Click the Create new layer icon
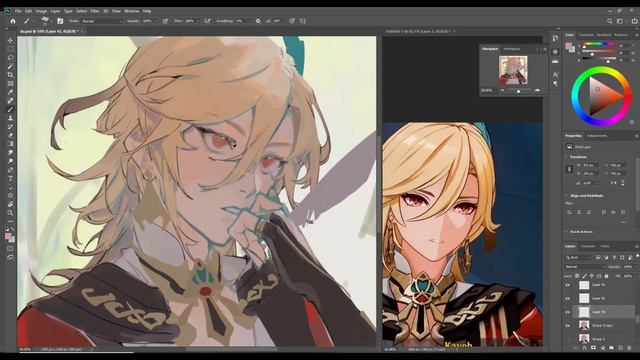The height and width of the screenshot is (360, 640). [620, 348]
